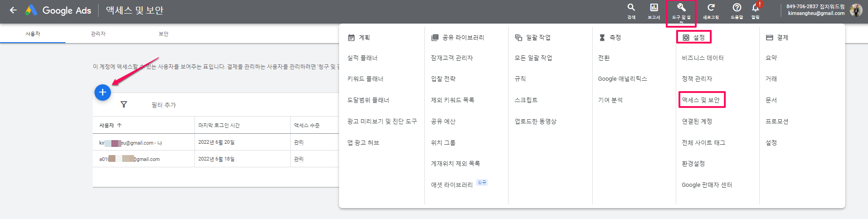Open 규칙 from menu
Screen dimensions: 868x219
pos(520,79)
